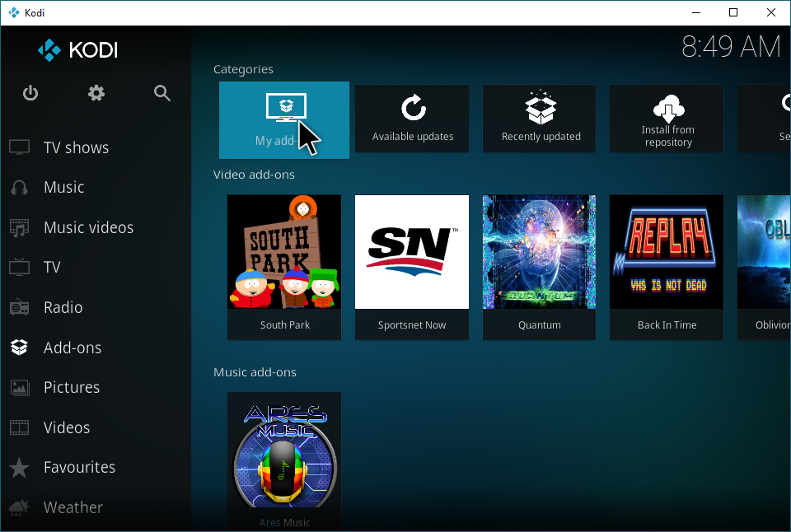Minimize the Kodi window
Image resolution: width=791 pixels, height=532 pixels.
(x=696, y=12)
